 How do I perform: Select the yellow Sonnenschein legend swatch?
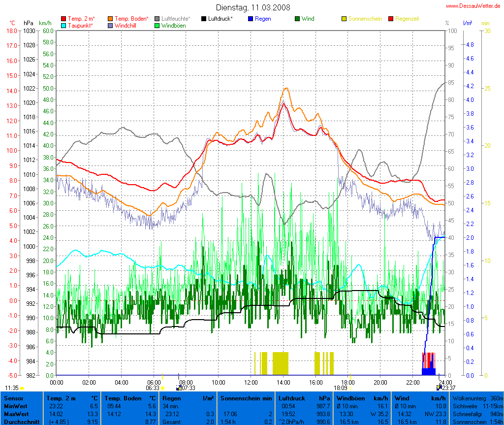pyautogui.click(x=345, y=19)
